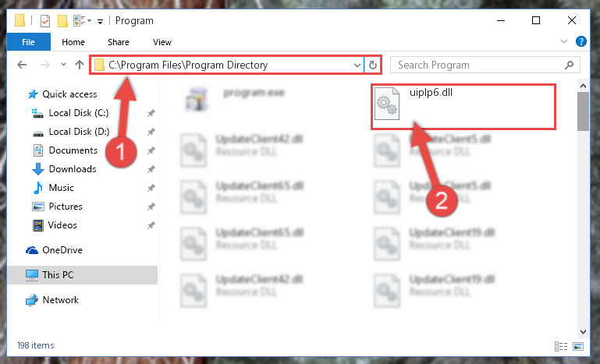This screenshot has height=364, width=600.
Task: Click the Back navigation arrow
Action: click(22, 65)
